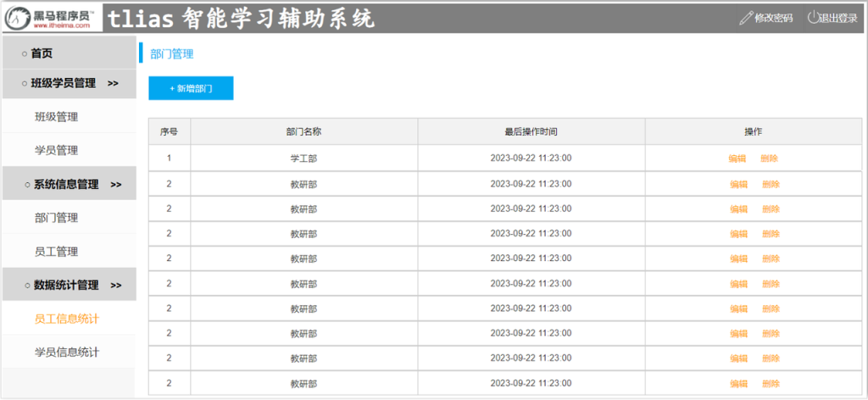Viewport: 868px width, 400px height.
Task: Go to 学员管理 page
Action: (x=56, y=151)
